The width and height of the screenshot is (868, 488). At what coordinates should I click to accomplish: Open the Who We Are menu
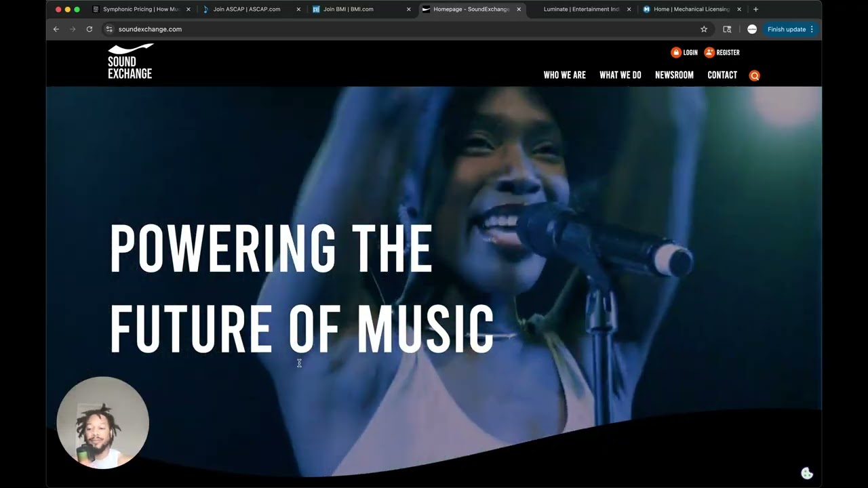pos(564,75)
